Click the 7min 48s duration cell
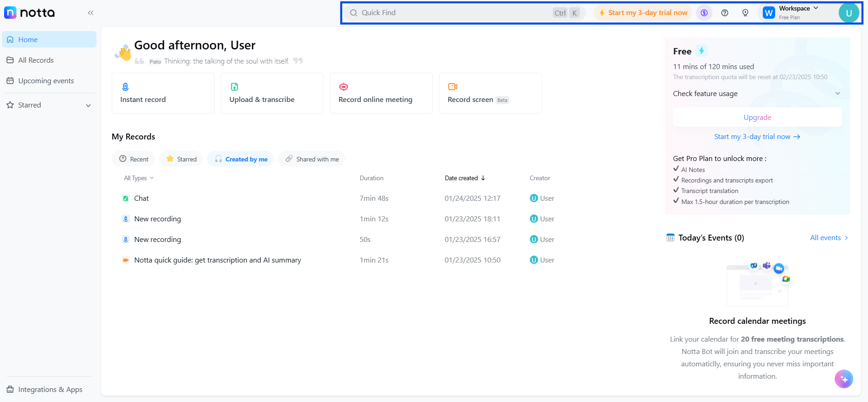 coord(374,198)
